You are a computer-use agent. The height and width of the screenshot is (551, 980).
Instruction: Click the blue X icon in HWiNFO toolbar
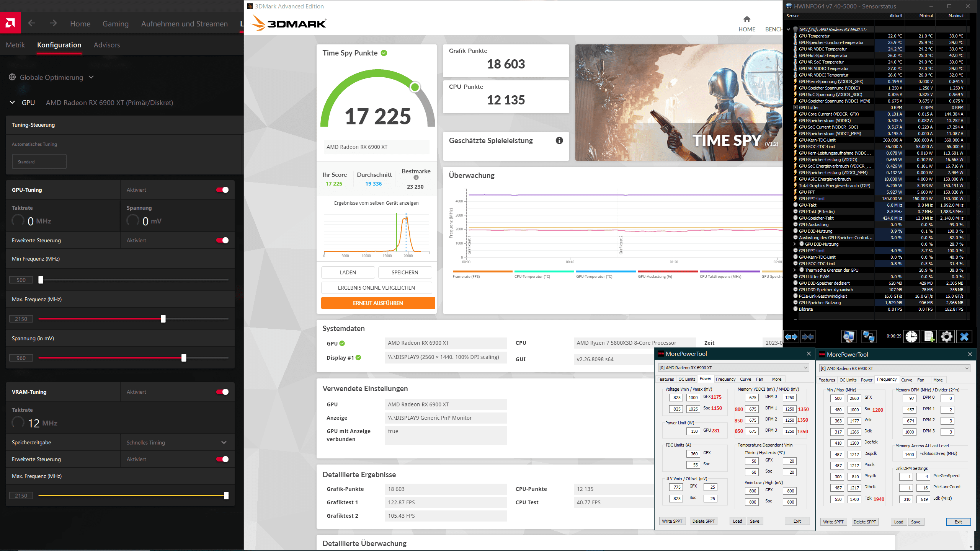click(x=964, y=337)
